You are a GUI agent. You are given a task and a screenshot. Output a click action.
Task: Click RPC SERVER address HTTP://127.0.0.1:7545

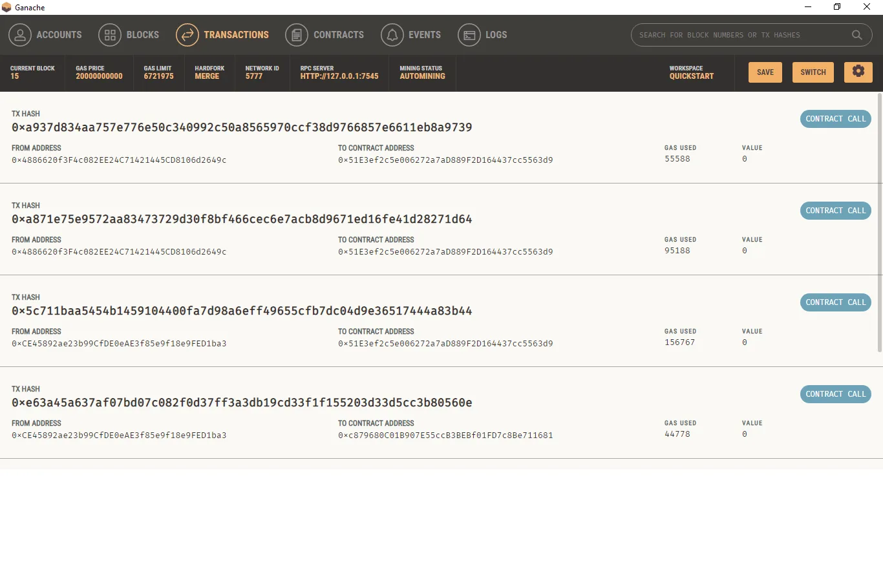click(339, 76)
